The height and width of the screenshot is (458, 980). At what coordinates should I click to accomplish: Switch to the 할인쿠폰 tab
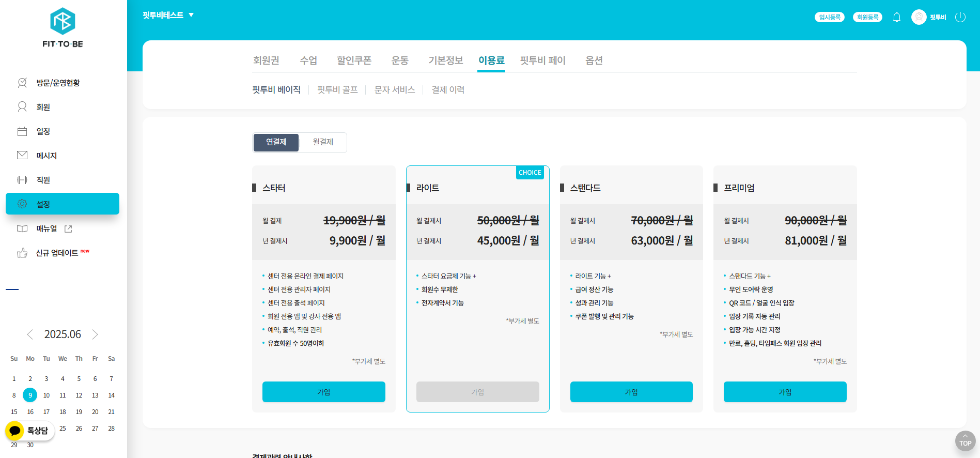(x=354, y=60)
